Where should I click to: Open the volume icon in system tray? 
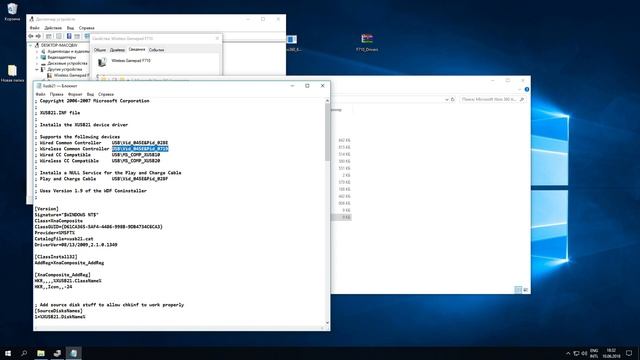point(584,353)
